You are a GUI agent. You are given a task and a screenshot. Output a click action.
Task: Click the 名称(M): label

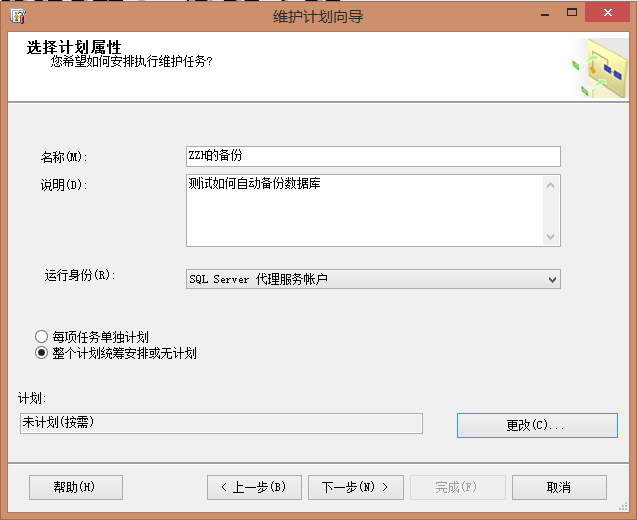tap(64, 157)
